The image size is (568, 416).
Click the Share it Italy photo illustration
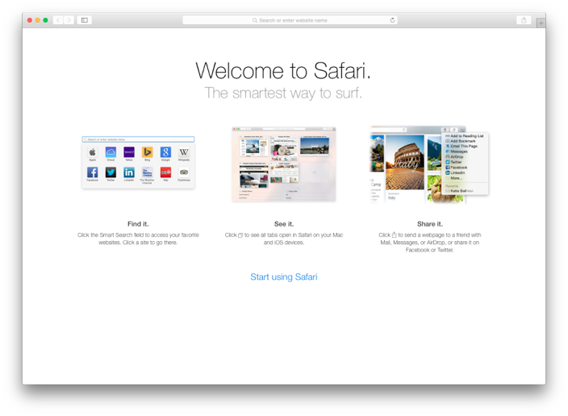(429, 164)
